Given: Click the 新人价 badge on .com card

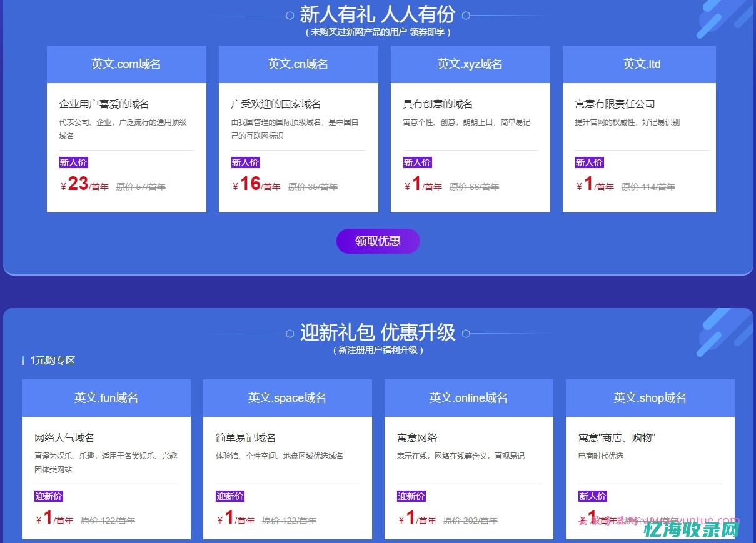Looking at the screenshot, I should coord(73,162).
